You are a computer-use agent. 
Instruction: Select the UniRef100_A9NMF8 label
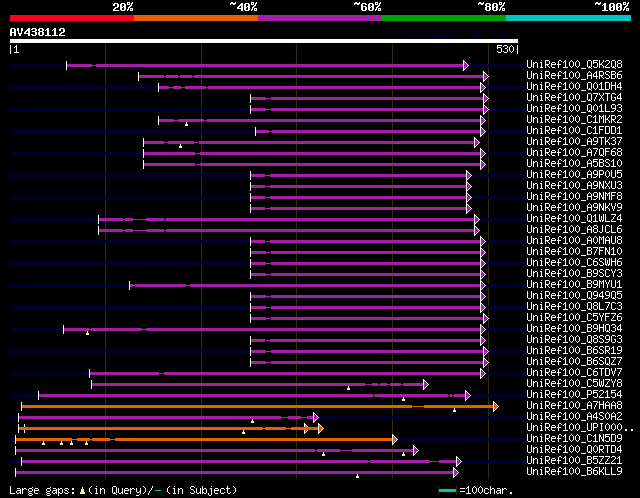point(574,197)
